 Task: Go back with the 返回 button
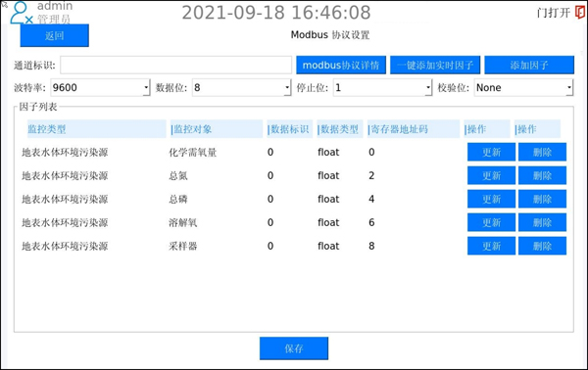[54, 35]
